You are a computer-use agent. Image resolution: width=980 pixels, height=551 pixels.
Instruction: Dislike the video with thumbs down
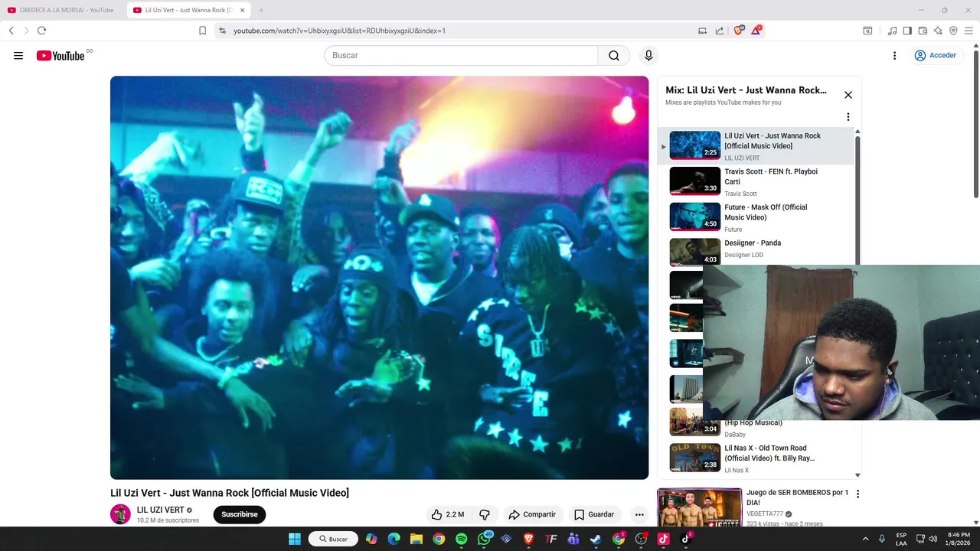[485, 514]
